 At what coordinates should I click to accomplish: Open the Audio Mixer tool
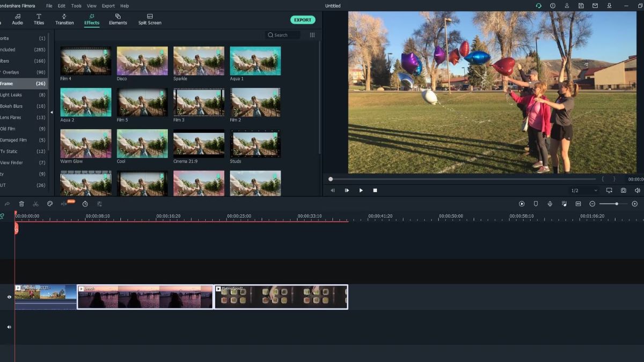[564, 204]
